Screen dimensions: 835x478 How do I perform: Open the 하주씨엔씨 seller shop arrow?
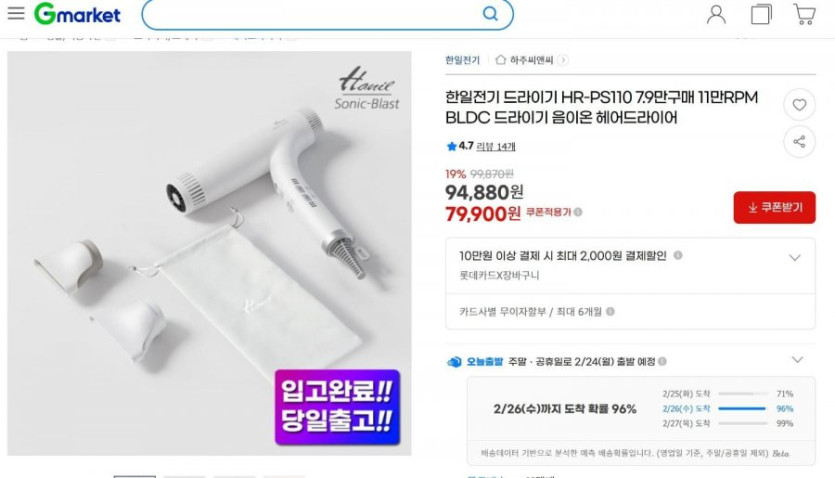(563, 60)
